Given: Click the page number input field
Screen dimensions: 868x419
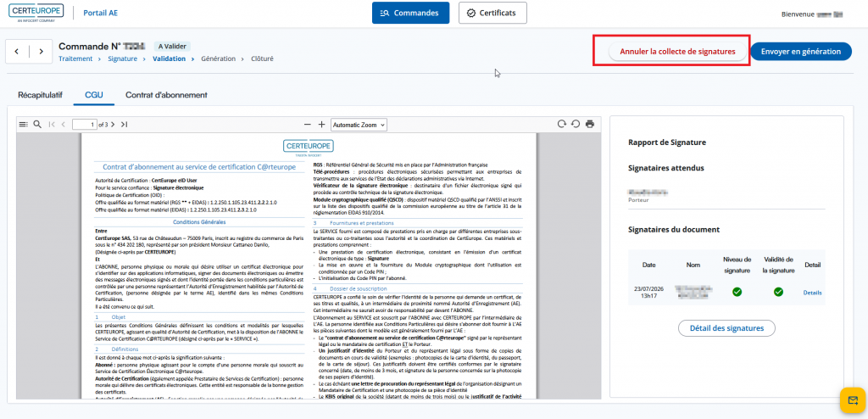Looking at the screenshot, I should [85, 125].
